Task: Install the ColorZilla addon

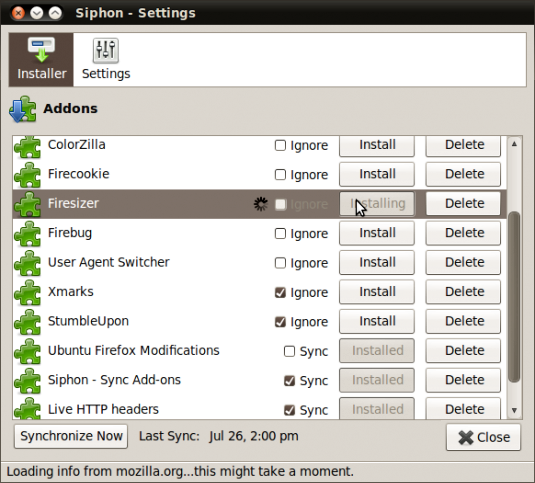Action: (x=377, y=145)
